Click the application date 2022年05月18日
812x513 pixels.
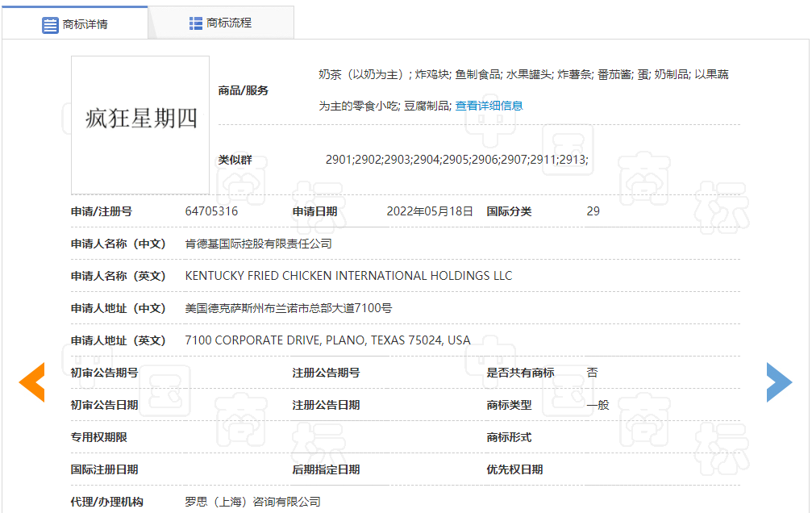coord(430,211)
